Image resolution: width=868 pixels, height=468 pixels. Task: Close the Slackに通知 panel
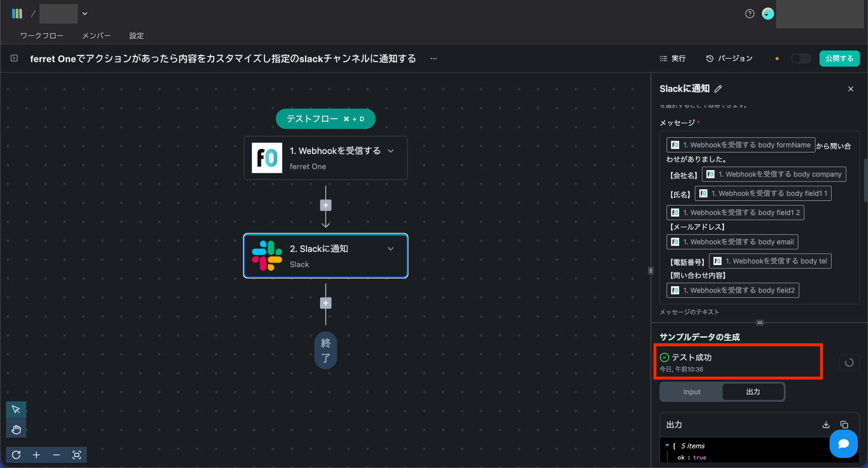click(x=851, y=89)
